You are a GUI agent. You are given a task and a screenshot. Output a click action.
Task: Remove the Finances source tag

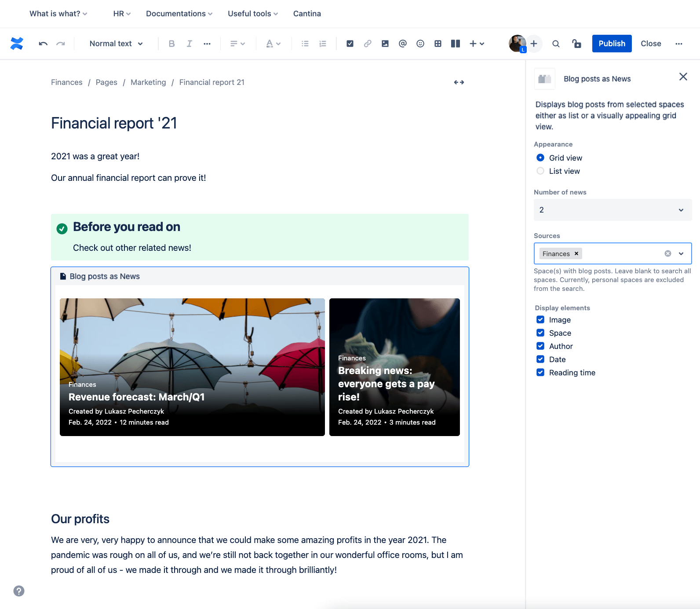[x=576, y=253]
